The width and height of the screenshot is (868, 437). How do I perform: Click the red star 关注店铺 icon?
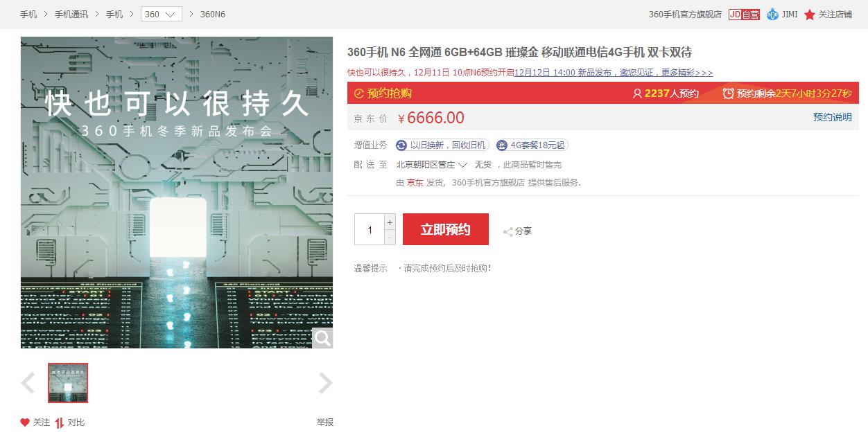[x=809, y=15]
